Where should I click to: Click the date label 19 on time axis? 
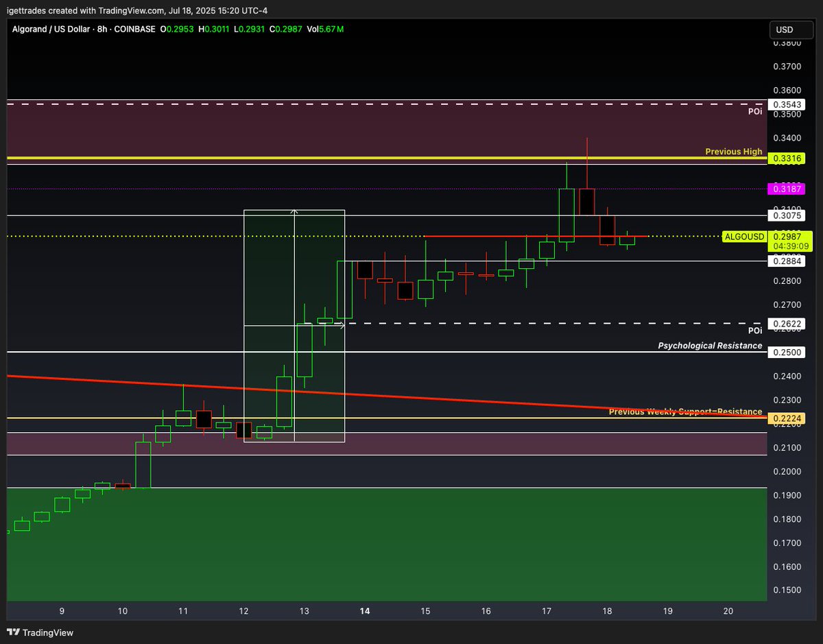pos(667,611)
